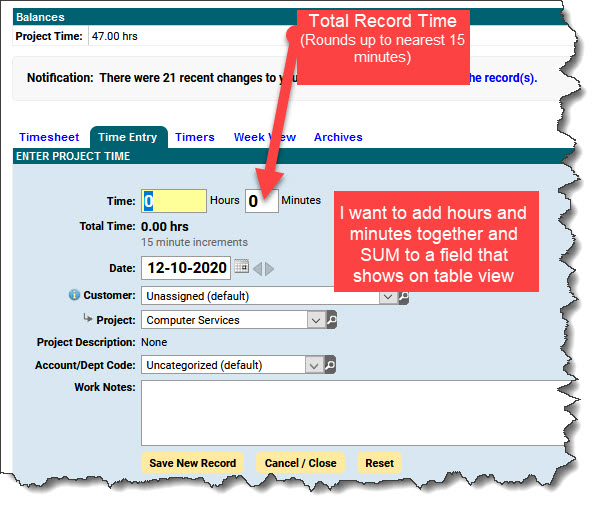Switch to the Timesheet tab
The image size is (603, 515).
click(x=49, y=137)
